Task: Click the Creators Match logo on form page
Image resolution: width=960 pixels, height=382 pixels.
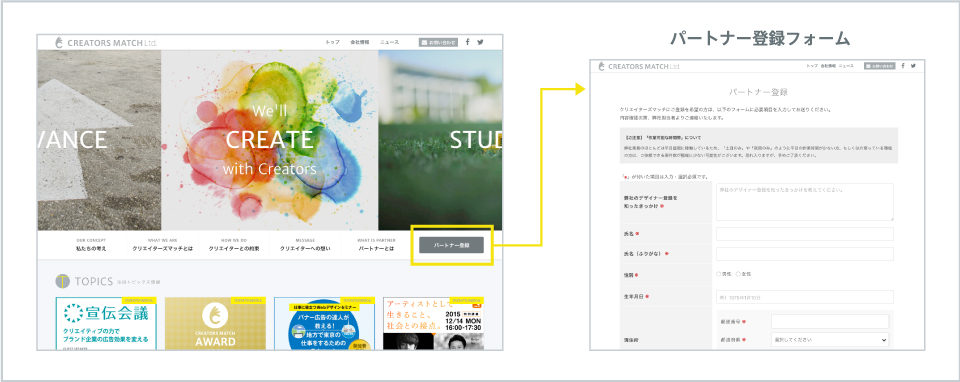Action: click(639, 66)
